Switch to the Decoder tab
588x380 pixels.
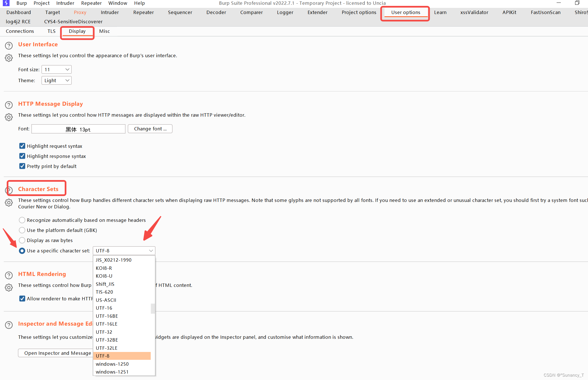pos(216,12)
